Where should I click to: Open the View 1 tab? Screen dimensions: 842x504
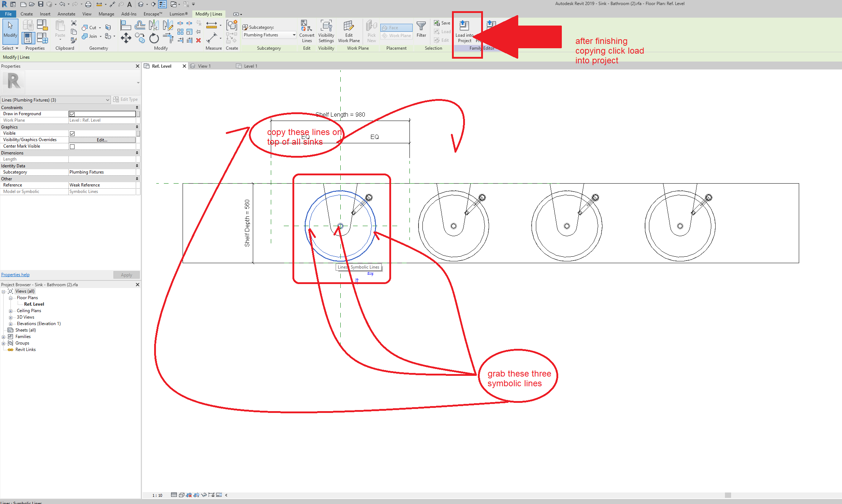(x=203, y=66)
